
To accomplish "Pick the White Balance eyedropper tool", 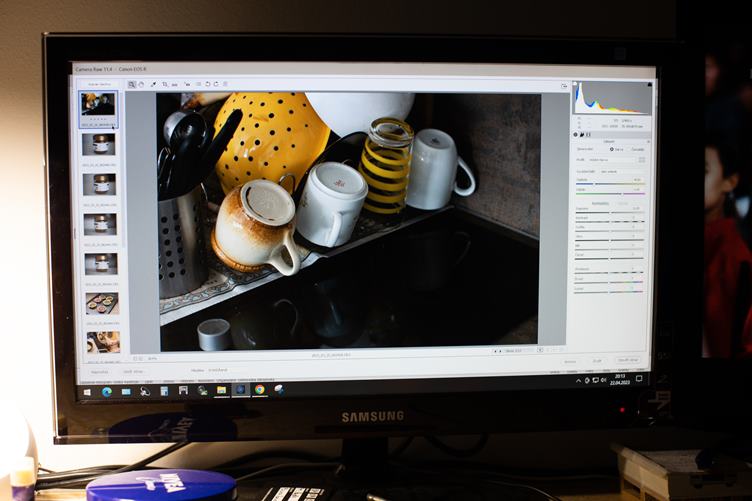I will click(153, 84).
